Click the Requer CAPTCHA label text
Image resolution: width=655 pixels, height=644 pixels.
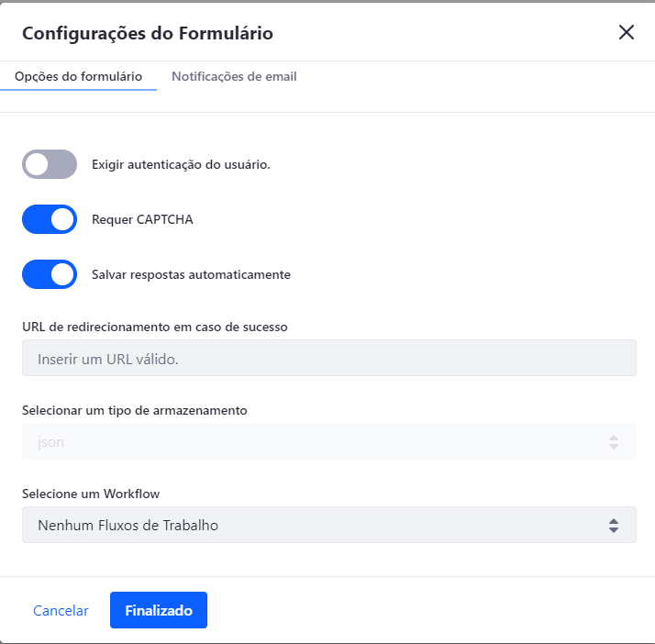click(142, 219)
